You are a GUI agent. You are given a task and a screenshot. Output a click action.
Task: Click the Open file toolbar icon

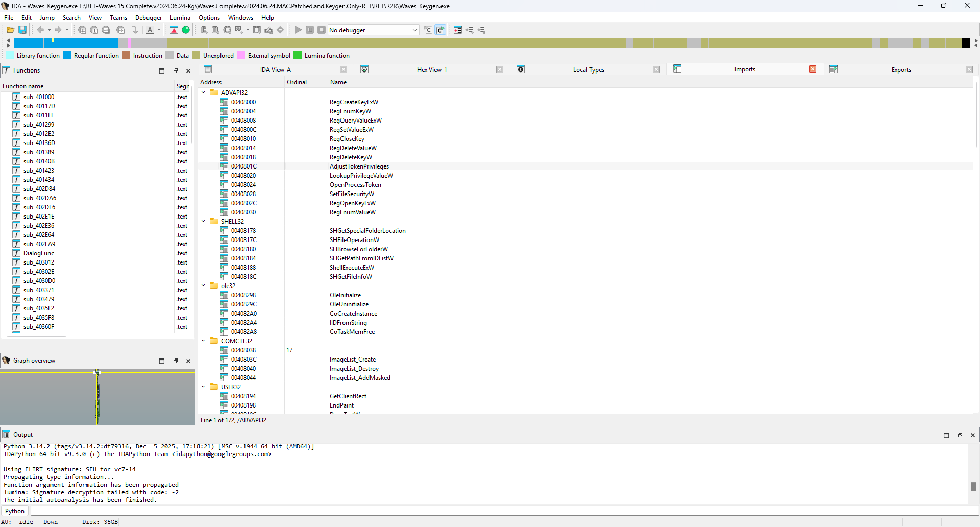10,30
